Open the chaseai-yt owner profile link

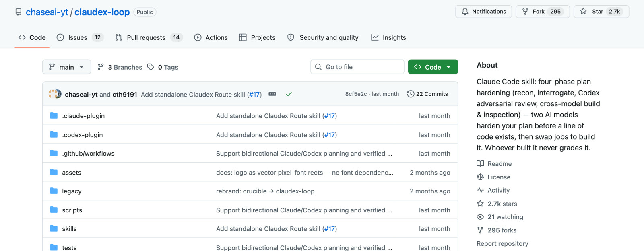pyautogui.click(x=47, y=12)
